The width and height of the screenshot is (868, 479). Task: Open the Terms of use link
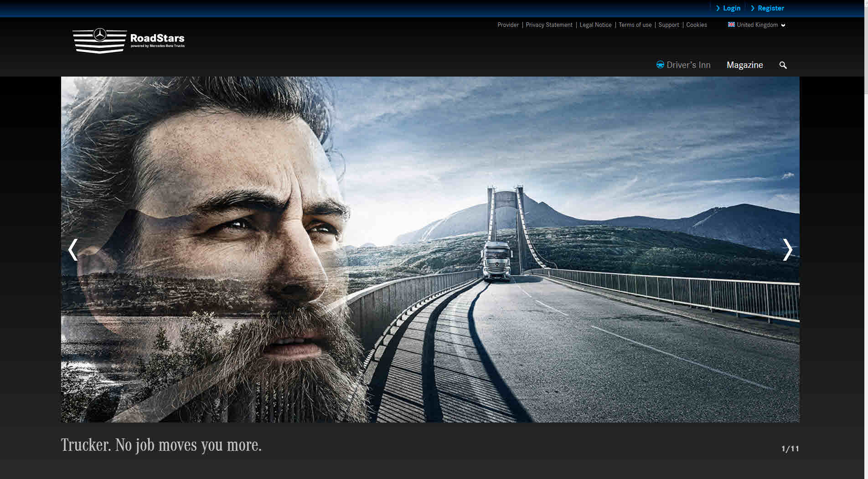pos(635,25)
